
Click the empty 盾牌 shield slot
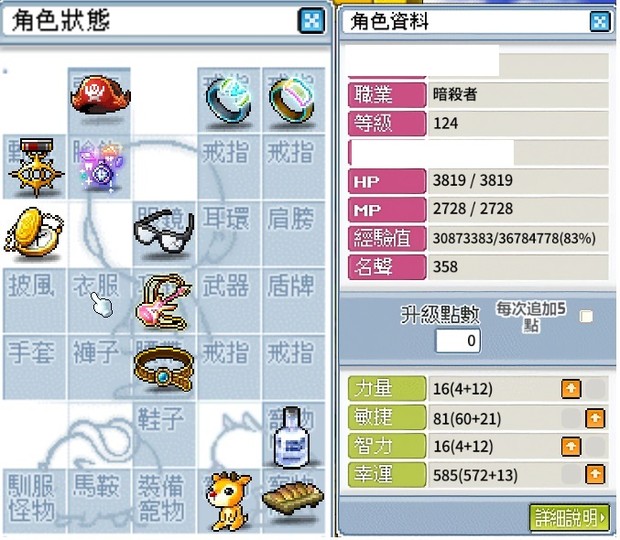(293, 300)
